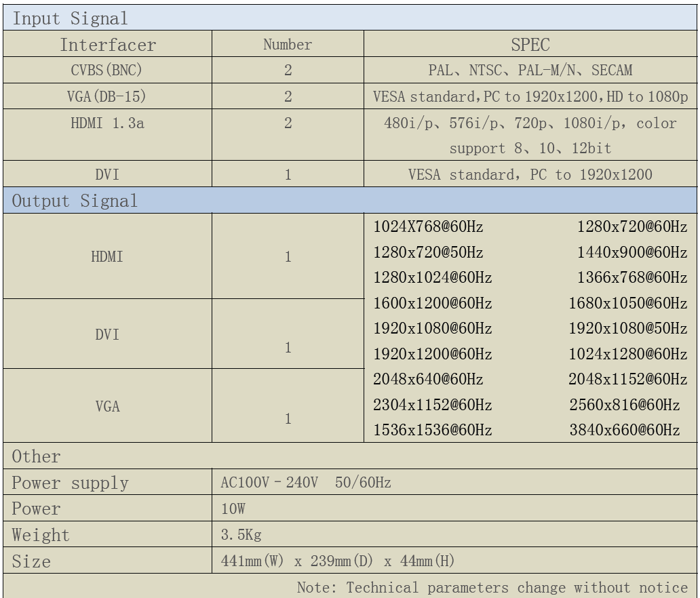Click '441mm(W) x 239mm(D) x 44mm(H)' value
700x598 pixels.
pos(338,561)
